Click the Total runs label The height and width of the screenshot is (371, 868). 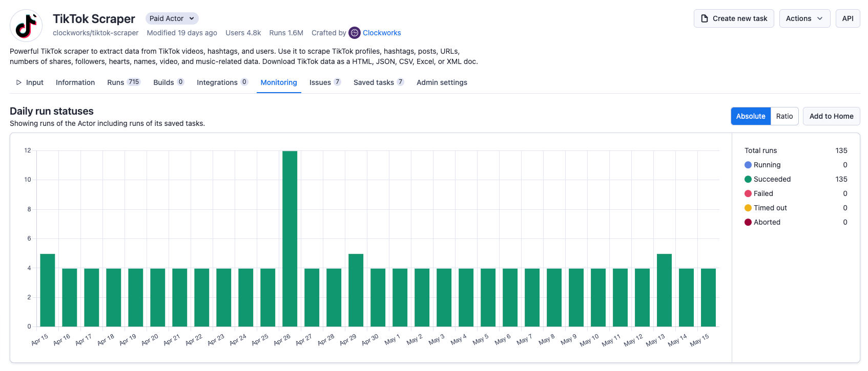(760, 150)
